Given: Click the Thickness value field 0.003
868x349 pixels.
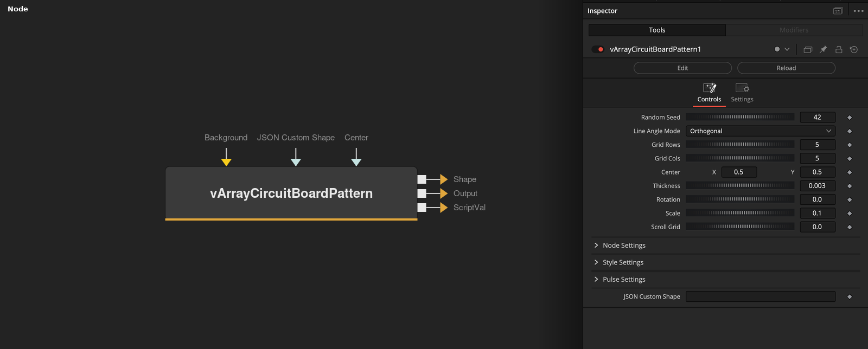Looking at the screenshot, I should (x=818, y=185).
